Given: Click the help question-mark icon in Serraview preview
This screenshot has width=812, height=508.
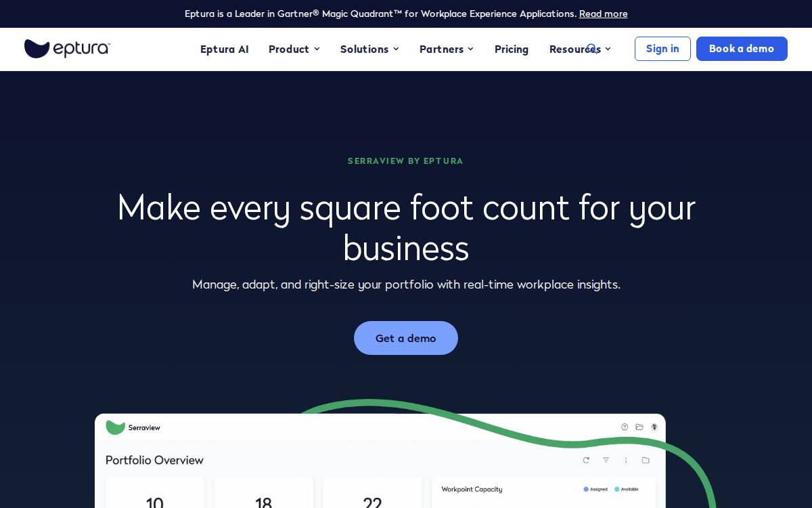Looking at the screenshot, I should (x=625, y=427).
